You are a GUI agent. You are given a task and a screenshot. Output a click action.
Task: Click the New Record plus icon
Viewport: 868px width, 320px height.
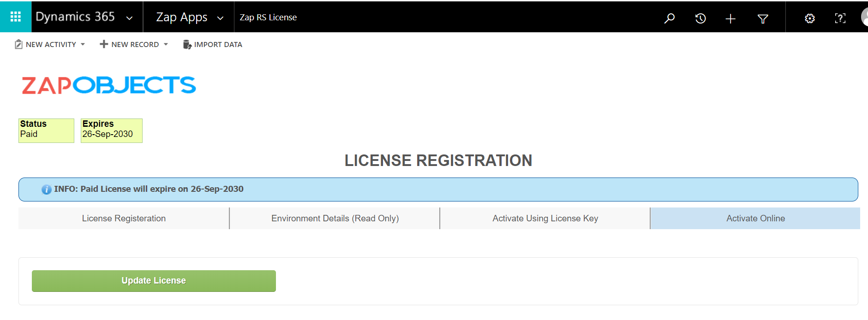[x=104, y=44]
